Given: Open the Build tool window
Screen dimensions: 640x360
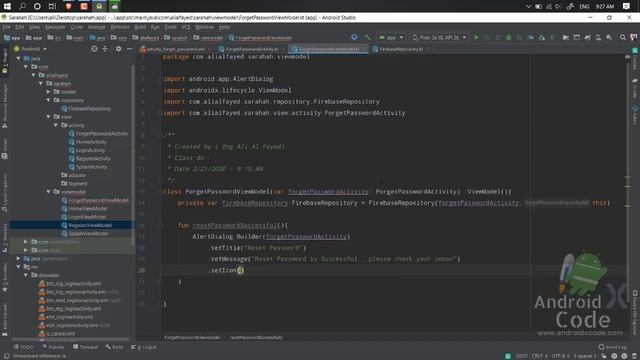Looking at the screenshot, I should coord(114,347).
